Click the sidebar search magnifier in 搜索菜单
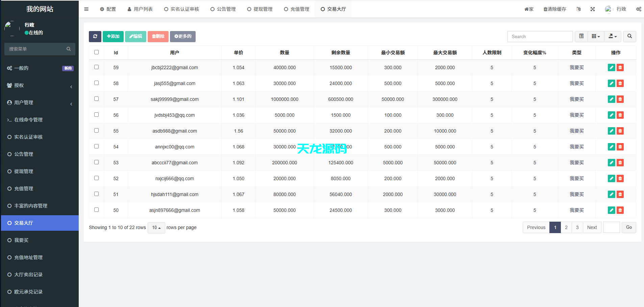This screenshot has width=644, height=307. [x=69, y=49]
